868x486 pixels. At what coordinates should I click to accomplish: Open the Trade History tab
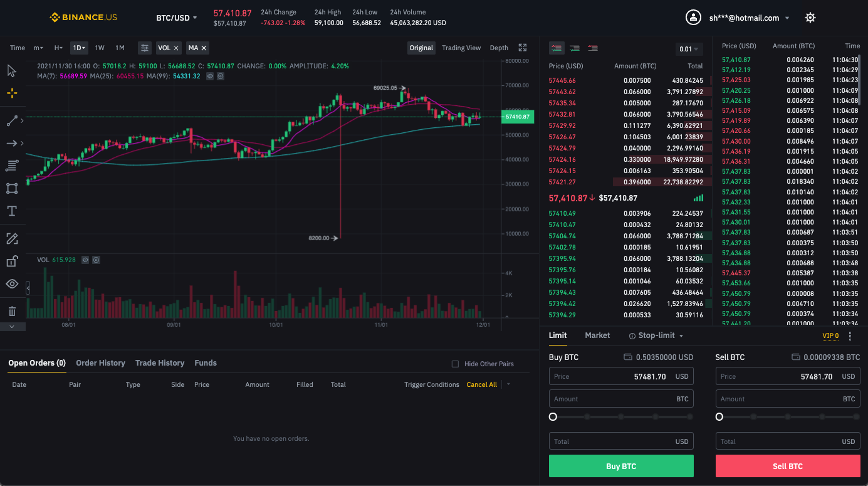click(x=160, y=362)
